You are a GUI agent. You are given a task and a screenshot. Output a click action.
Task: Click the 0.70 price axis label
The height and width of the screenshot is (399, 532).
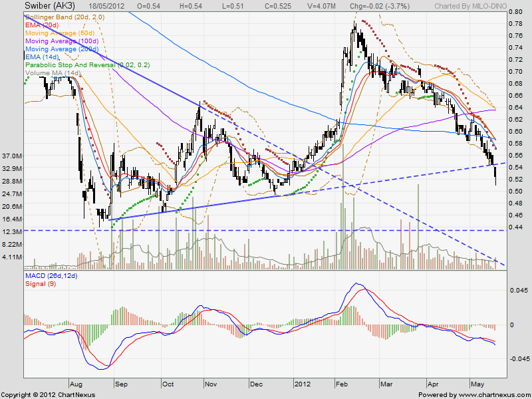[515, 72]
